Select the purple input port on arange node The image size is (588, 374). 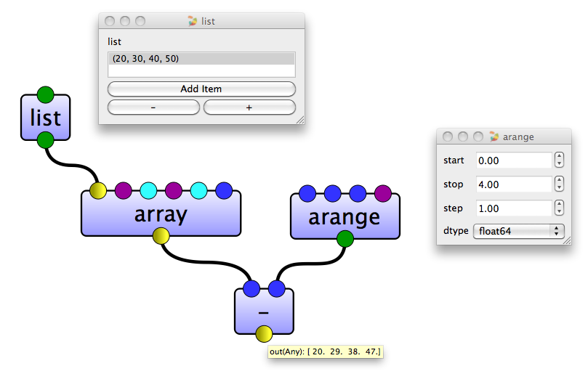[383, 193]
